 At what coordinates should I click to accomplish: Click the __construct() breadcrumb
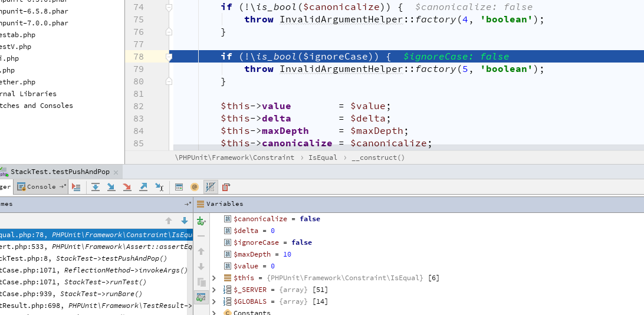[x=377, y=157]
